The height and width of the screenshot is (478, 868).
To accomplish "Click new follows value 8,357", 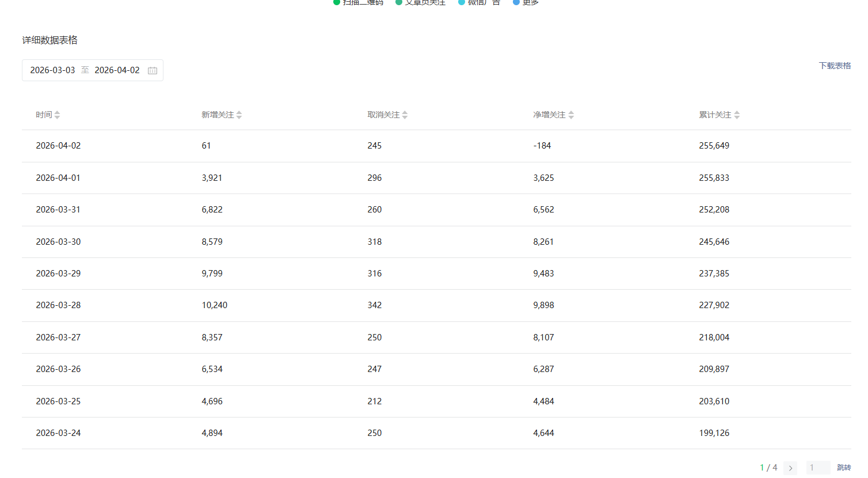I will click(x=212, y=337).
